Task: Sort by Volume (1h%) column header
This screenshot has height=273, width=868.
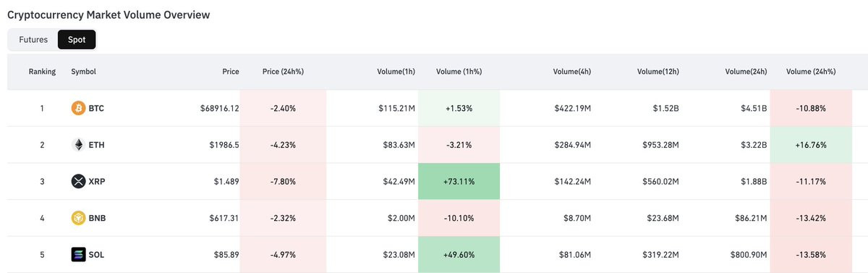Action: (459, 72)
